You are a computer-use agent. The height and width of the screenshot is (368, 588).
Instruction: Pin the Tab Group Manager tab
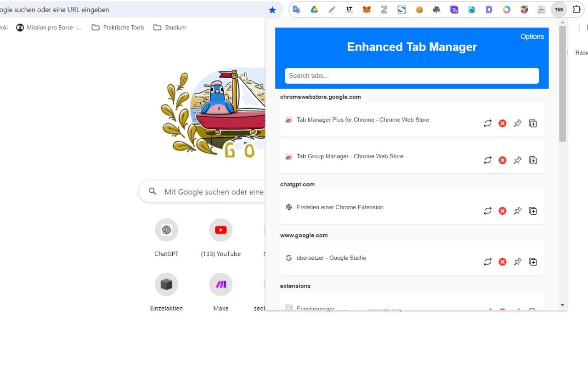click(x=518, y=160)
